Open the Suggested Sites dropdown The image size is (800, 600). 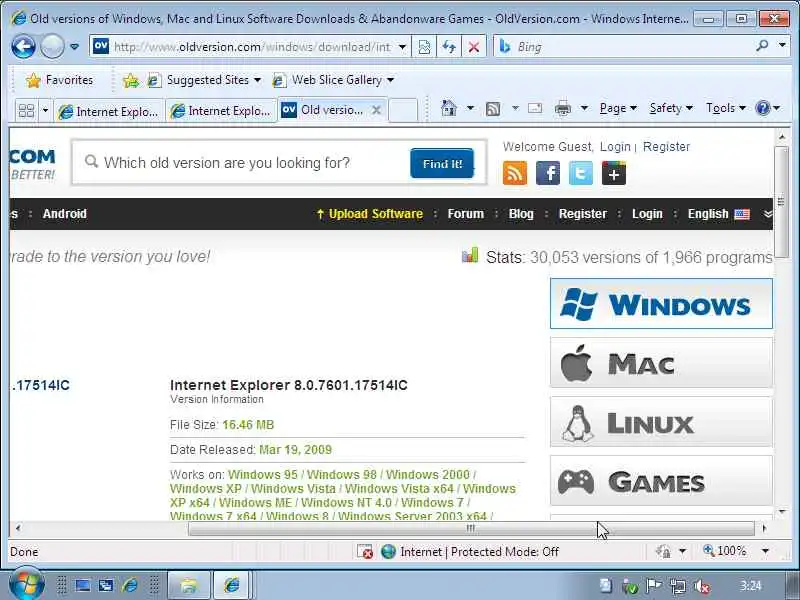tap(205, 80)
